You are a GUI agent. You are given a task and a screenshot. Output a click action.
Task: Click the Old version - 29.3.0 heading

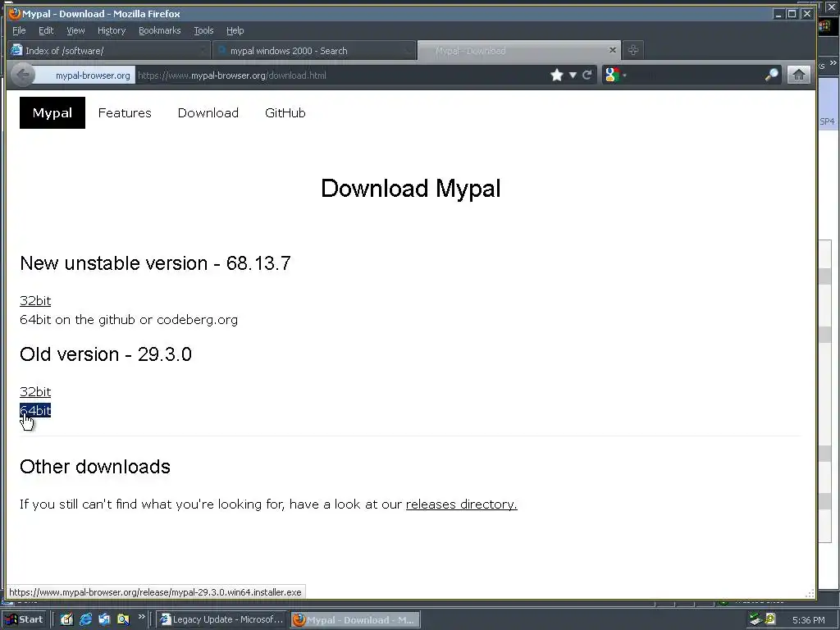pos(106,354)
